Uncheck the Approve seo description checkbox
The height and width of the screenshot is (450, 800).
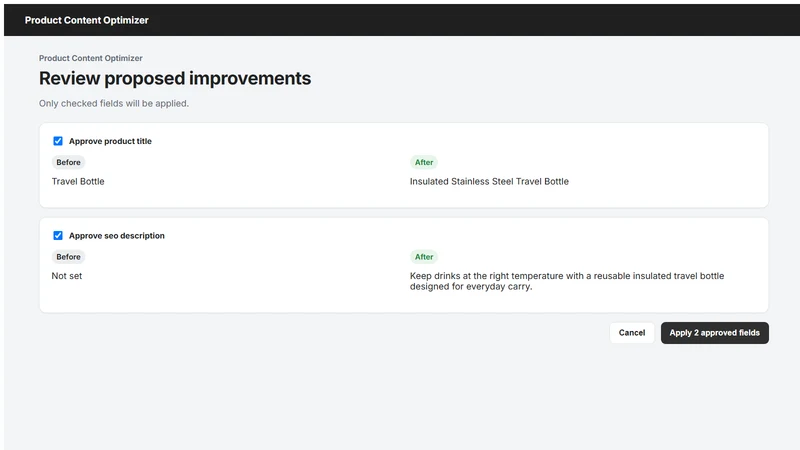pyautogui.click(x=58, y=235)
